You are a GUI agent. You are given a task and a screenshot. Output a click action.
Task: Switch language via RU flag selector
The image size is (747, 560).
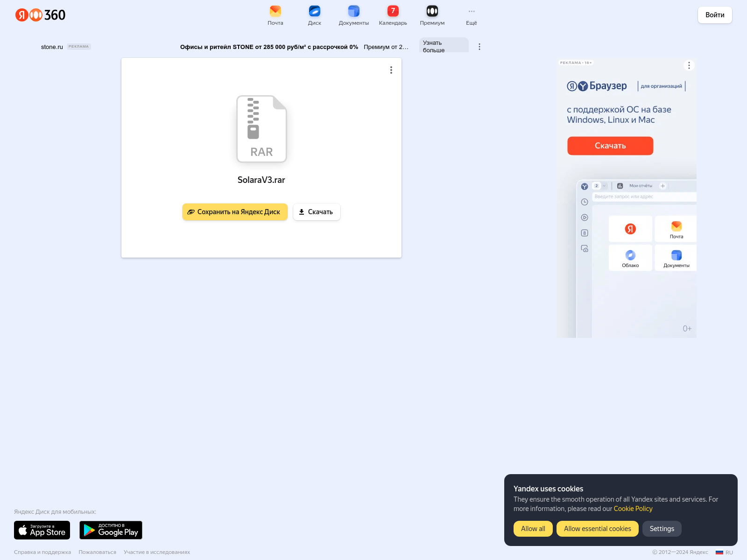pyautogui.click(x=725, y=553)
